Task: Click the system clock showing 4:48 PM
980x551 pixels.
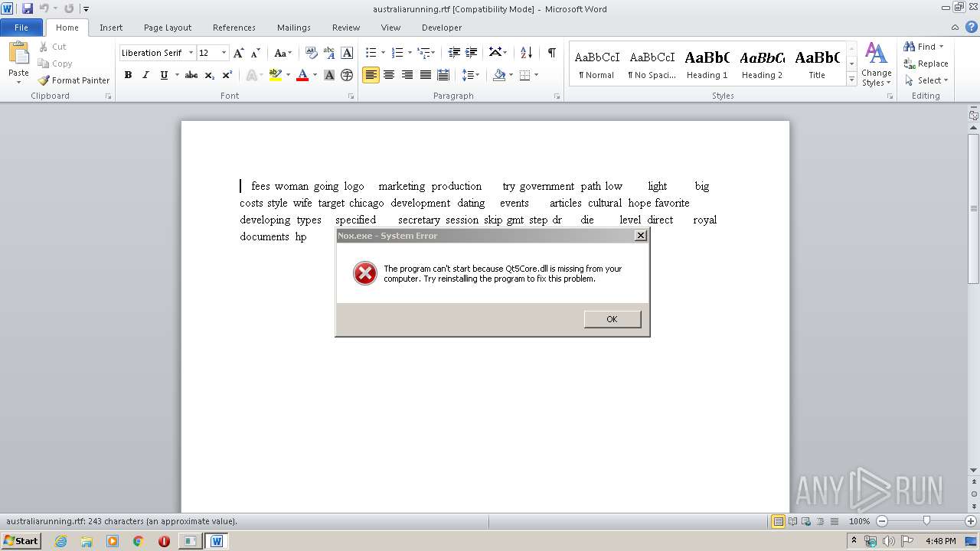Action: [x=940, y=541]
